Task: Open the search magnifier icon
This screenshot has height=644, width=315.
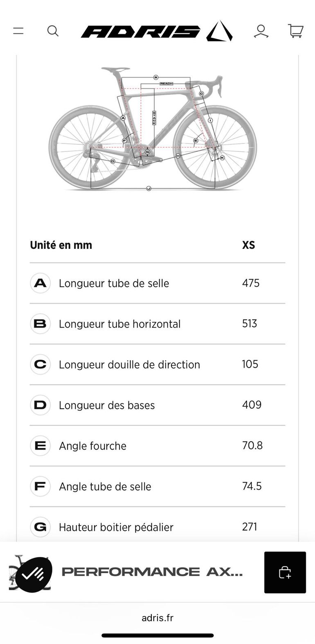Action: pos(53,31)
